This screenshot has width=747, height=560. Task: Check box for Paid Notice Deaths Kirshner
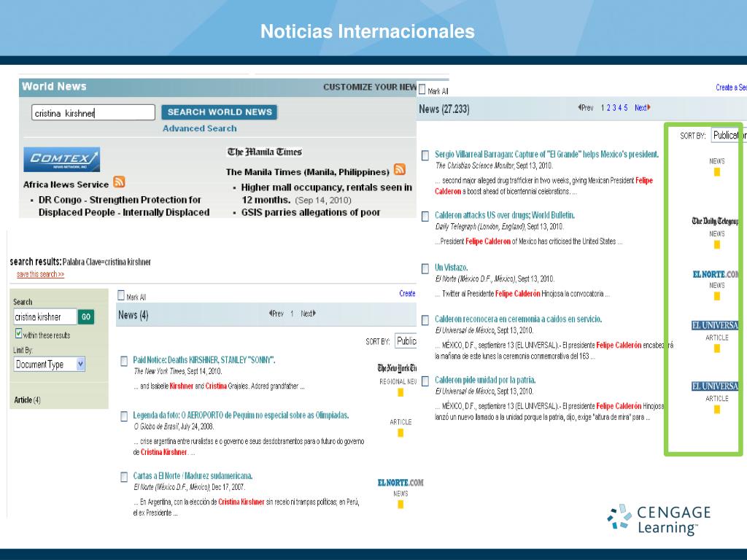[124, 361]
